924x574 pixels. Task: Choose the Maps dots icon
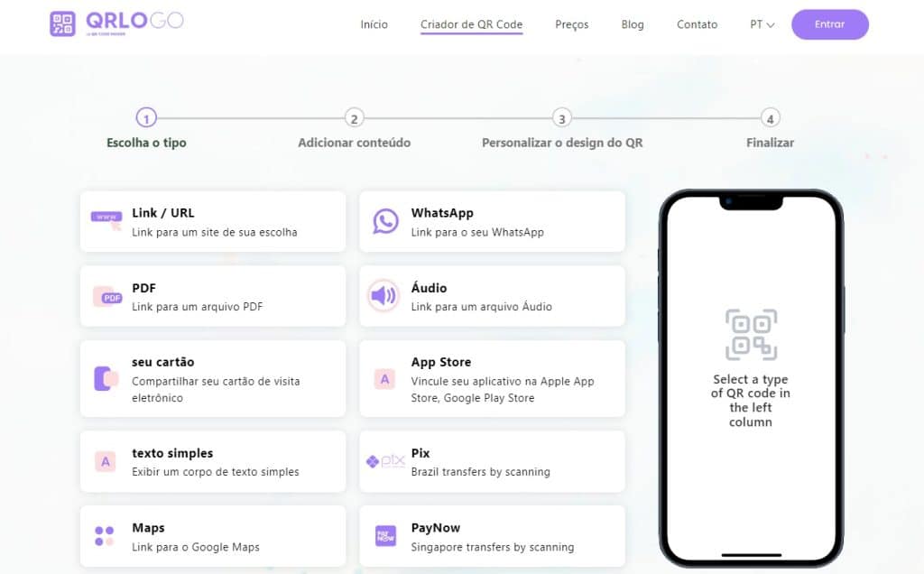(105, 536)
